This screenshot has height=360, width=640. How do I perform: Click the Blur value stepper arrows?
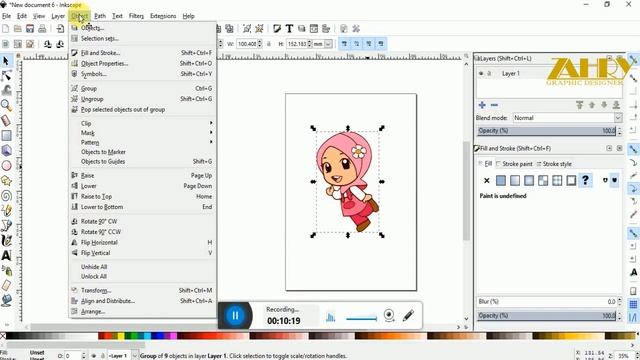pyautogui.click(x=619, y=302)
